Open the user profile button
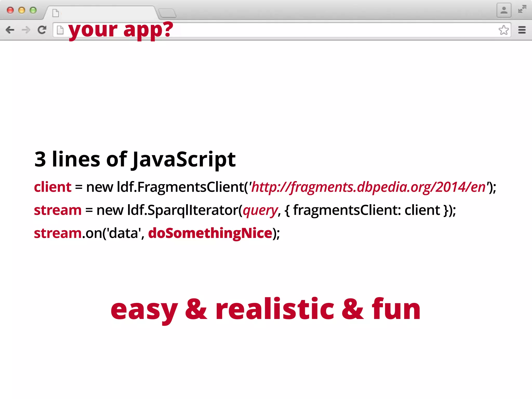 coord(504,10)
